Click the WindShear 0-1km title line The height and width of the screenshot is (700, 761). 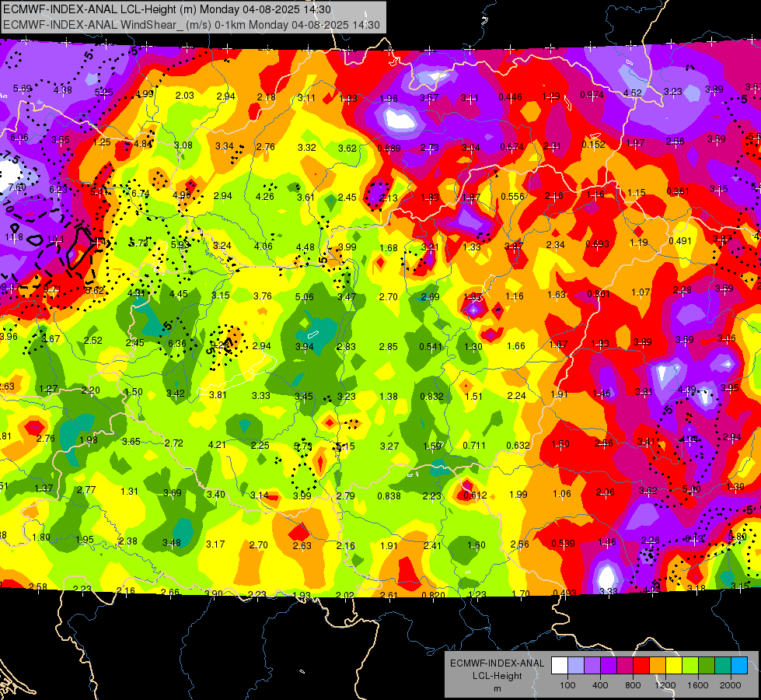pos(191,25)
